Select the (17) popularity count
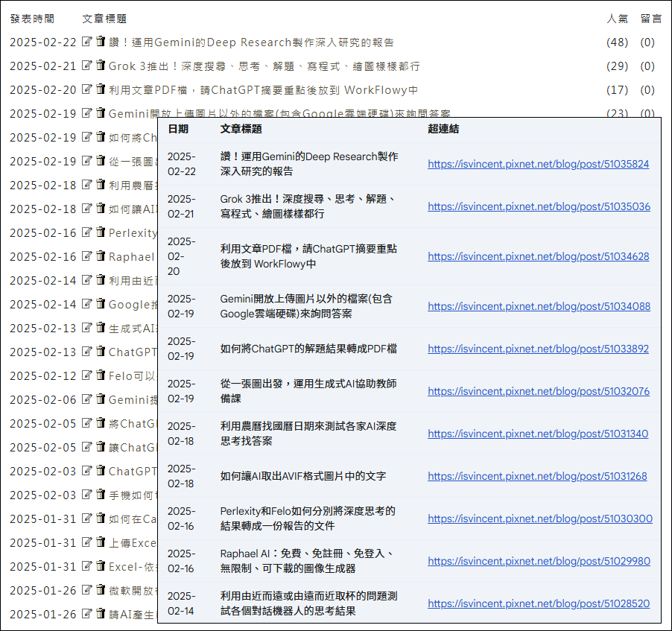Image resolution: width=672 pixels, height=631 pixels. coord(617,90)
